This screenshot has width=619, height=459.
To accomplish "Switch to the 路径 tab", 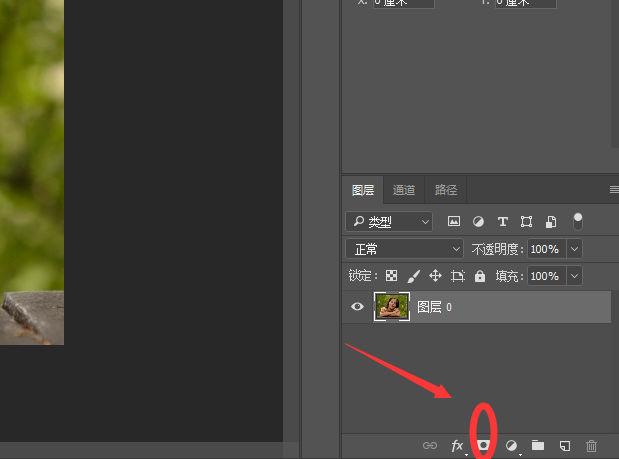I will click(x=446, y=190).
